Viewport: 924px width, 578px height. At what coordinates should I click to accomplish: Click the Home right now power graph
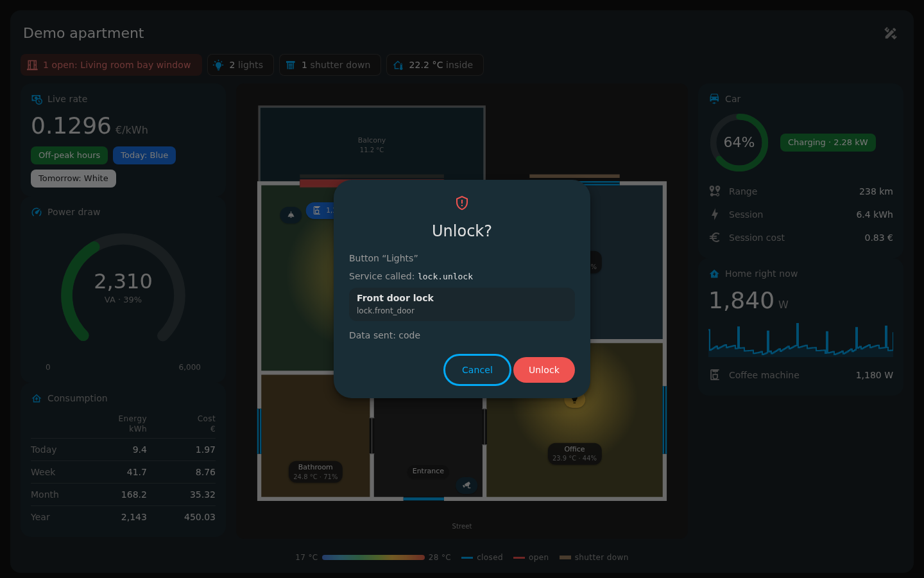tap(801, 340)
